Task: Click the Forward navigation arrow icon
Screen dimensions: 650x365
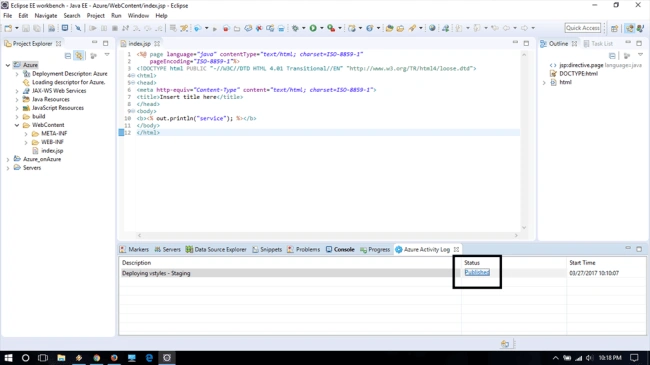Action: [524, 28]
